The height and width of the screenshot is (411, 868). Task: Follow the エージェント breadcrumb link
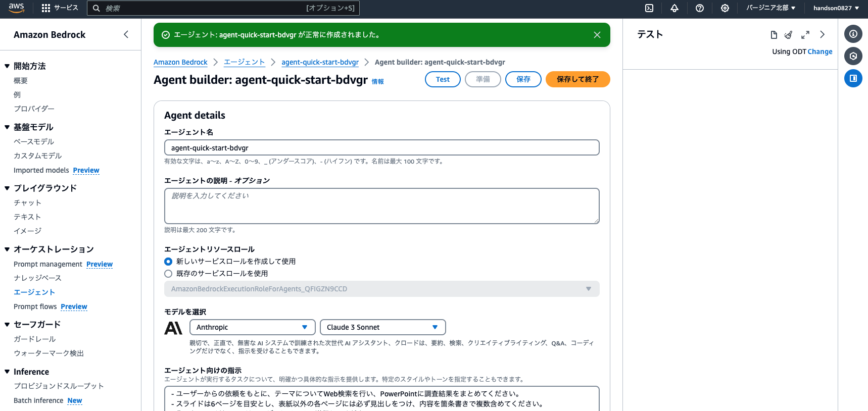pos(245,62)
